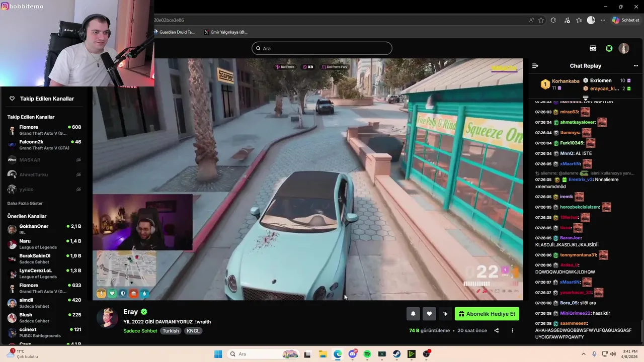Click taskbar search box Ara
Image resolution: width=644 pixels, height=362 pixels.
[264, 354]
